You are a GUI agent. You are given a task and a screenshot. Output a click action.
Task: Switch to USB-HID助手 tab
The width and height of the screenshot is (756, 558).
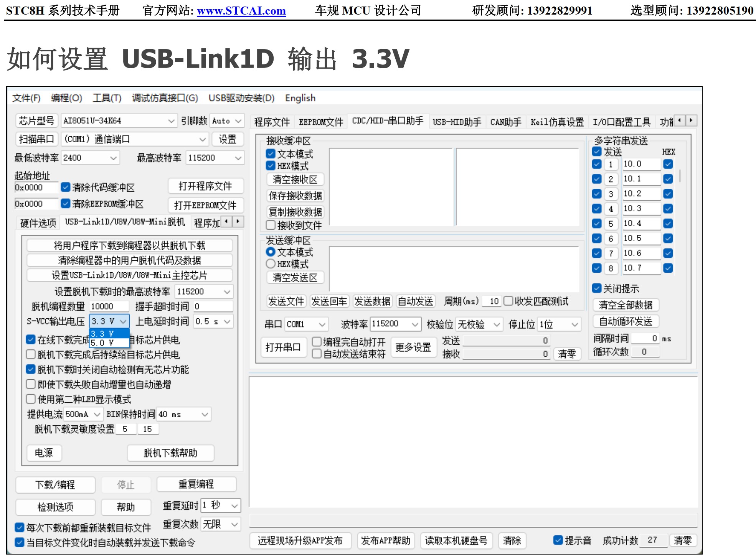(457, 122)
